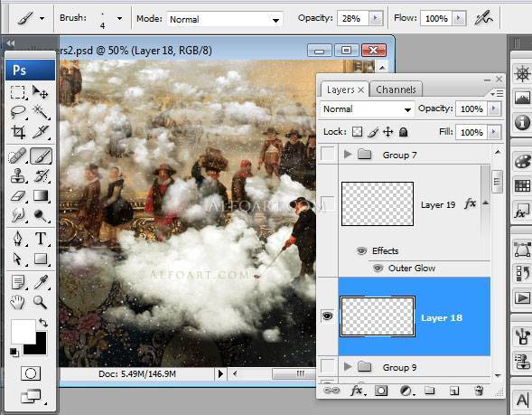Click link layers button
532x415 pixels.
click(x=331, y=391)
